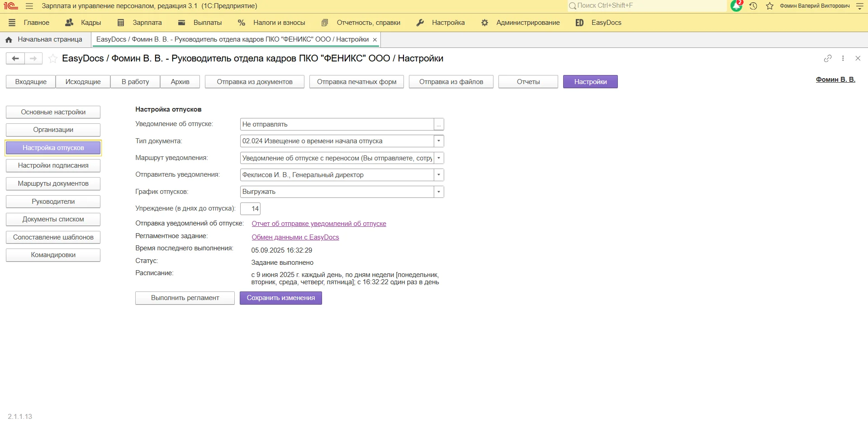Open the График отпусков dropdown arrow
This screenshot has width=868, height=427.
pyautogui.click(x=439, y=192)
